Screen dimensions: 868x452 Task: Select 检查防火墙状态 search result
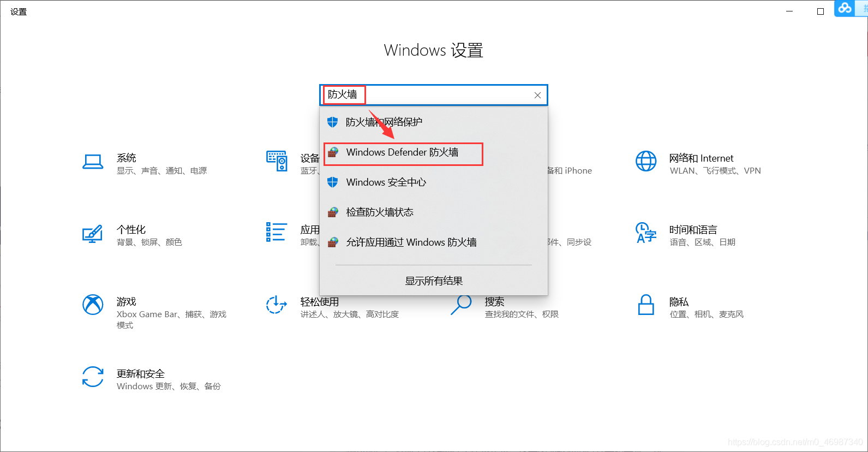(434, 212)
